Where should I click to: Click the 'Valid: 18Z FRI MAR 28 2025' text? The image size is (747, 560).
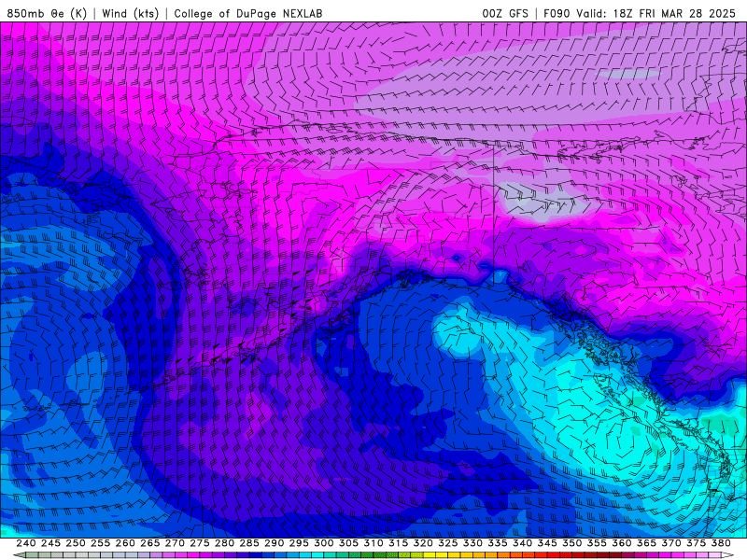pos(655,13)
